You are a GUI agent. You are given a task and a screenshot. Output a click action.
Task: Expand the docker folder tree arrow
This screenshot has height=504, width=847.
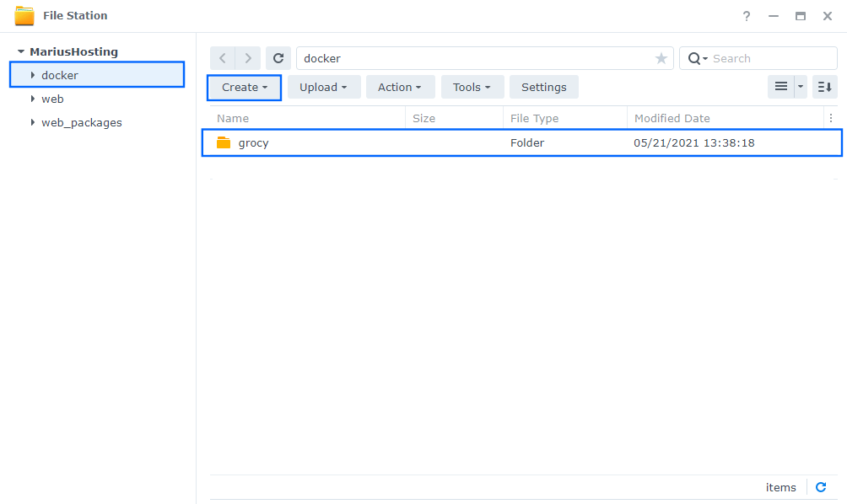coord(33,75)
